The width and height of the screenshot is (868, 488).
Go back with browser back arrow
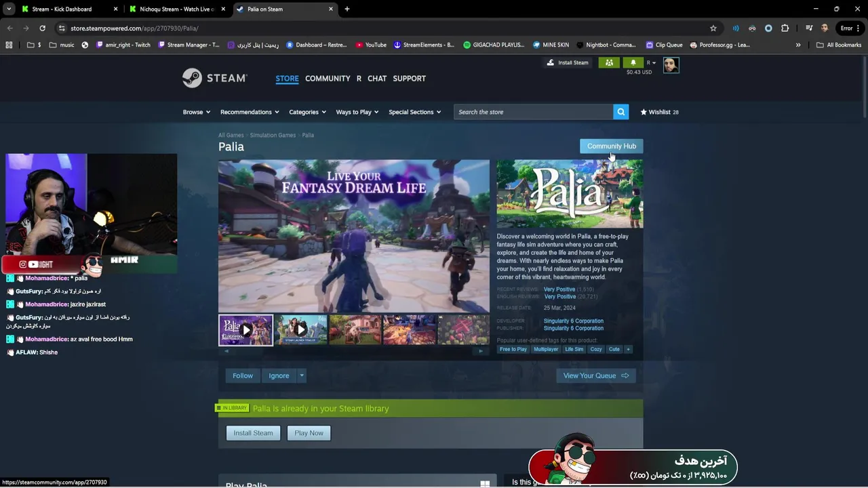click(x=9, y=28)
